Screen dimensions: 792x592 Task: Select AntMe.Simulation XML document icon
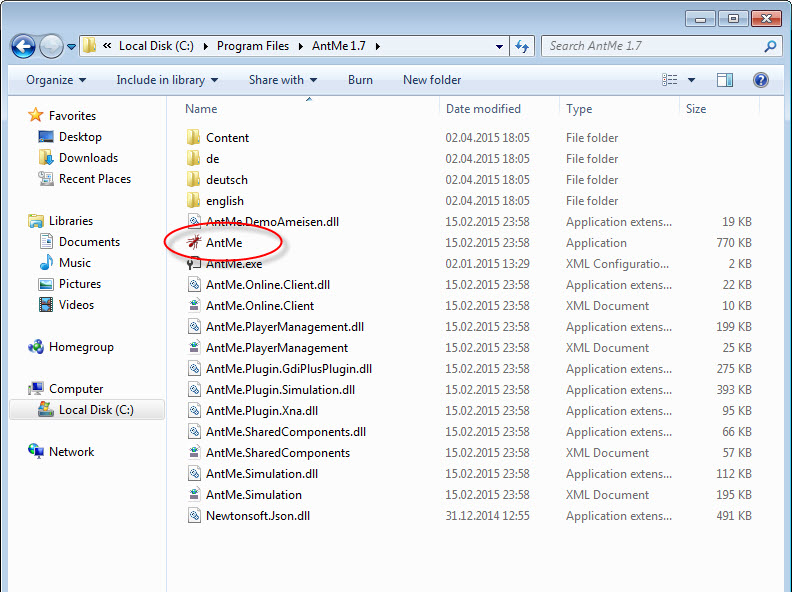[x=194, y=495]
